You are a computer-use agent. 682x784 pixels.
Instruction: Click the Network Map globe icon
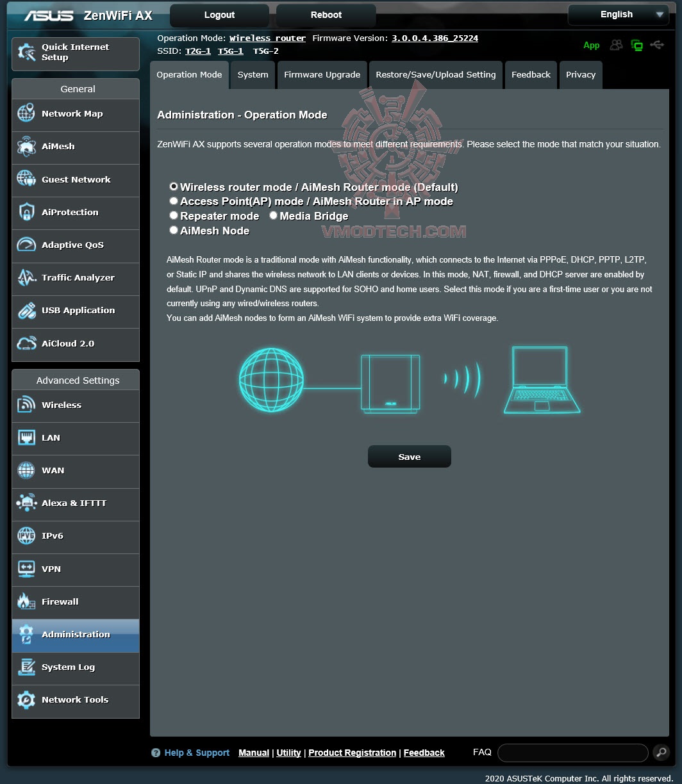tap(26, 113)
